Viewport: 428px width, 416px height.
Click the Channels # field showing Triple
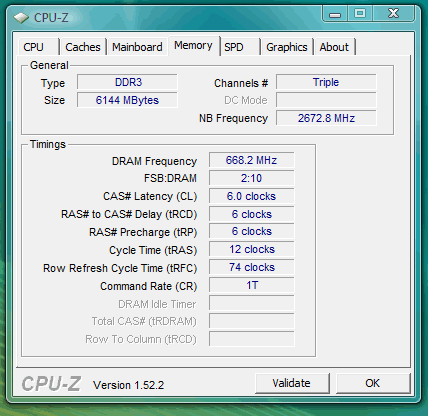[x=326, y=82]
